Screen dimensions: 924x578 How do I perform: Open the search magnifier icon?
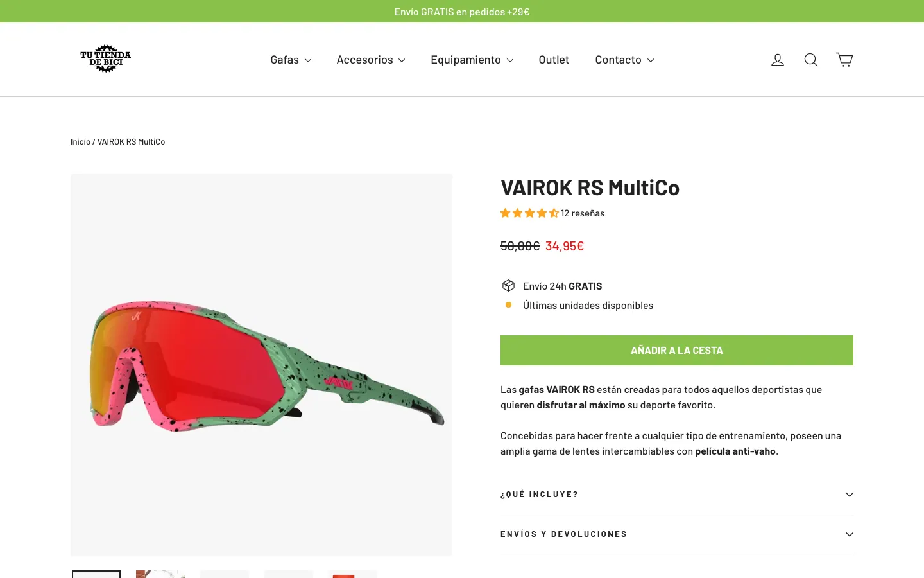[811, 60]
